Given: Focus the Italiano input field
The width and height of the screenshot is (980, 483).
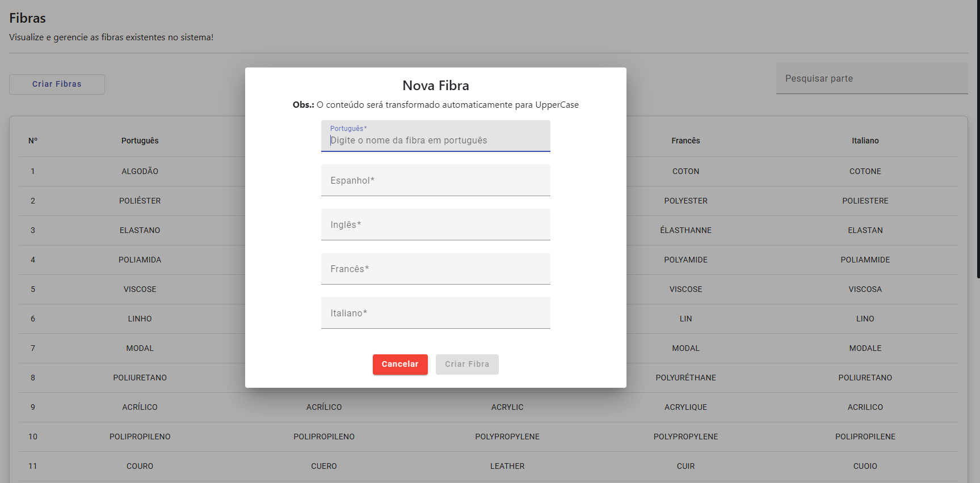Looking at the screenshot, I should click(435, 313).
